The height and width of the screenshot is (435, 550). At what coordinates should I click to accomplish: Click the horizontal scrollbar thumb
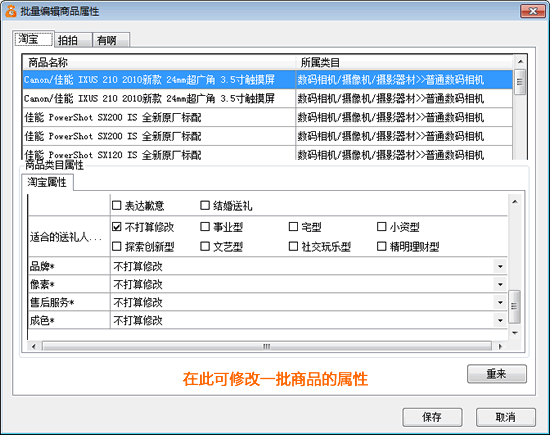[x=267, y=347]
